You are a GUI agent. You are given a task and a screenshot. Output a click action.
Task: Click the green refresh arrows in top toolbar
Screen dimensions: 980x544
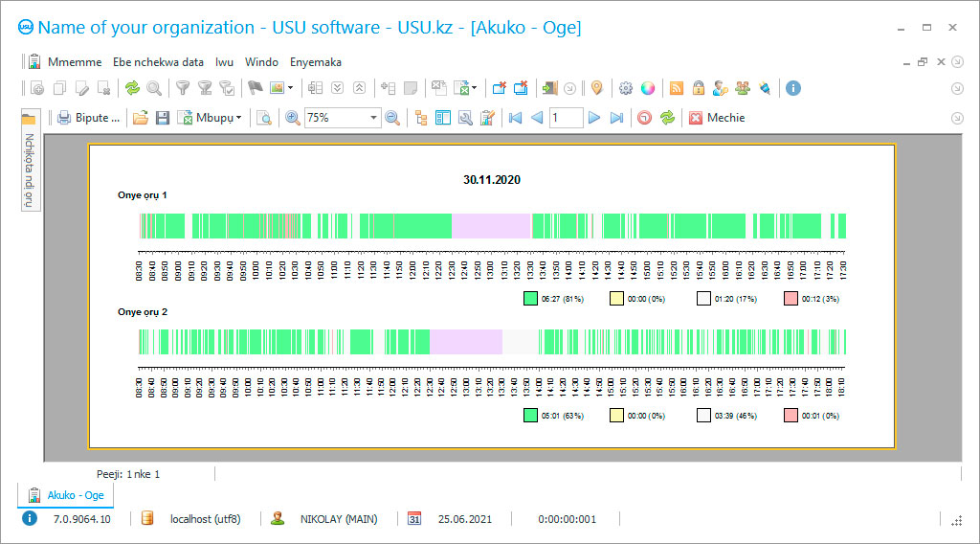(x=132, y=88)
